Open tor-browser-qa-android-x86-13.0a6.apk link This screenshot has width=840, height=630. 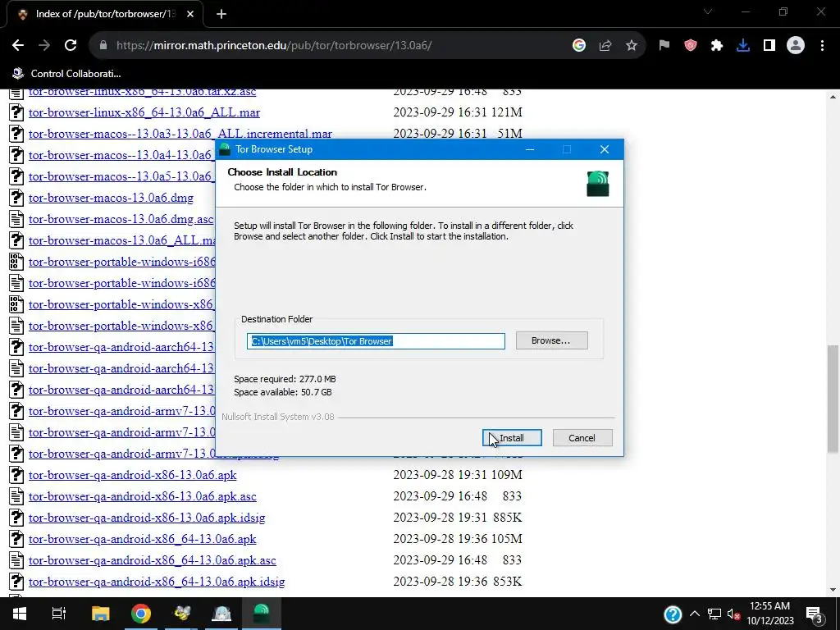132,475
